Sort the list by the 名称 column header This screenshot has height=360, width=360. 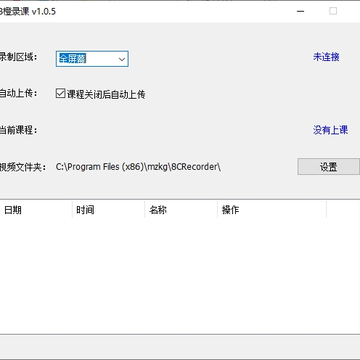181,210
